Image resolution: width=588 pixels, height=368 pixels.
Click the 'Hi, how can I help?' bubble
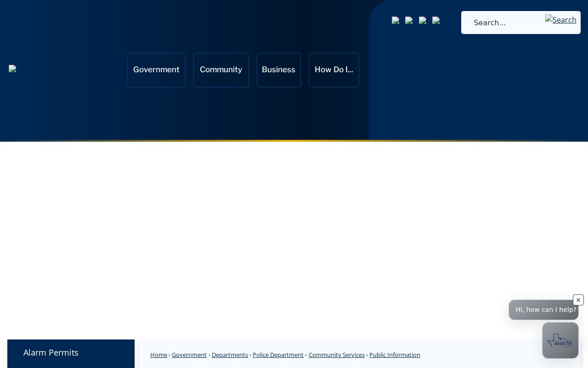pyautogui.click(x=543, y=310)
